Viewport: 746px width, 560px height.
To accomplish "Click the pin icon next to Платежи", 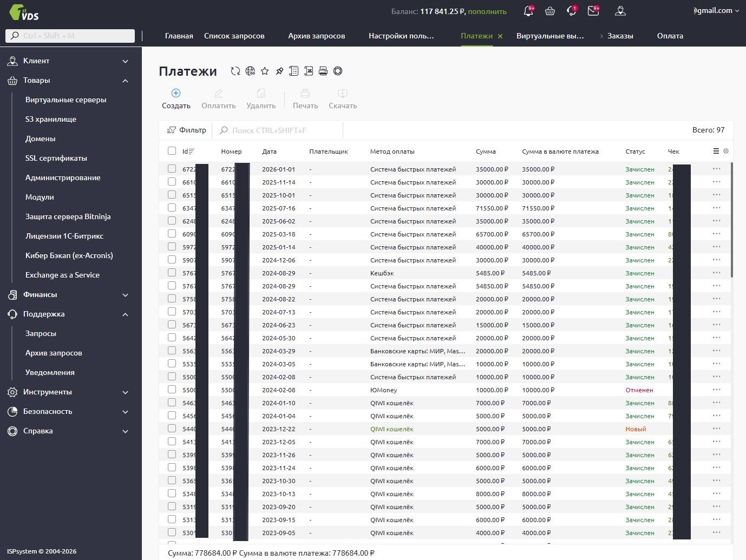I will pyautogui.click(x=279, y=71).
